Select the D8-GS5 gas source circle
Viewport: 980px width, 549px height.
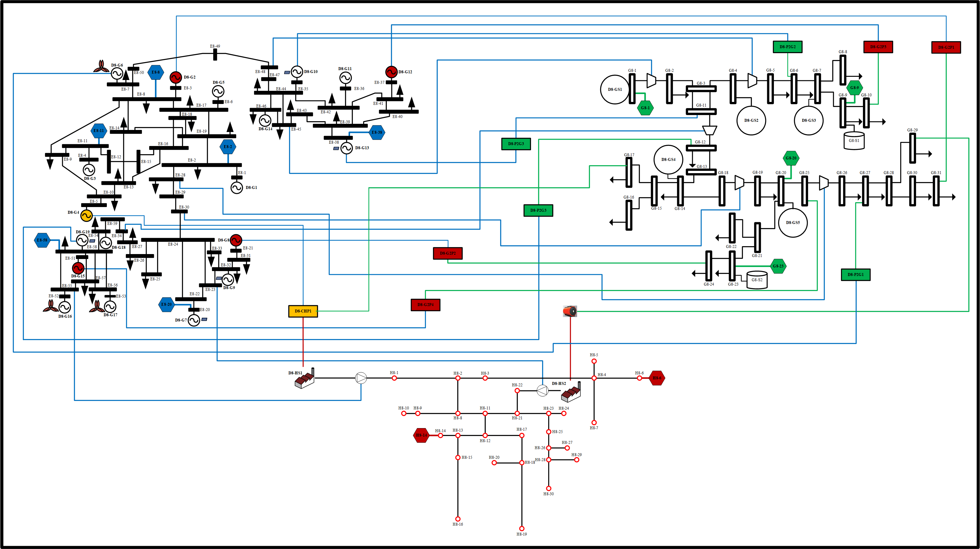(x=793, y=223)
